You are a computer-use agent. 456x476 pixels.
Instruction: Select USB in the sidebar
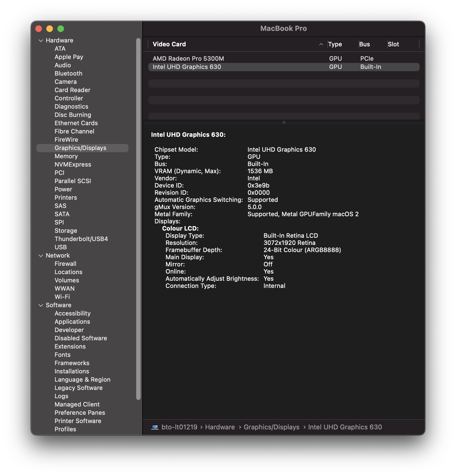coord(61,247)
